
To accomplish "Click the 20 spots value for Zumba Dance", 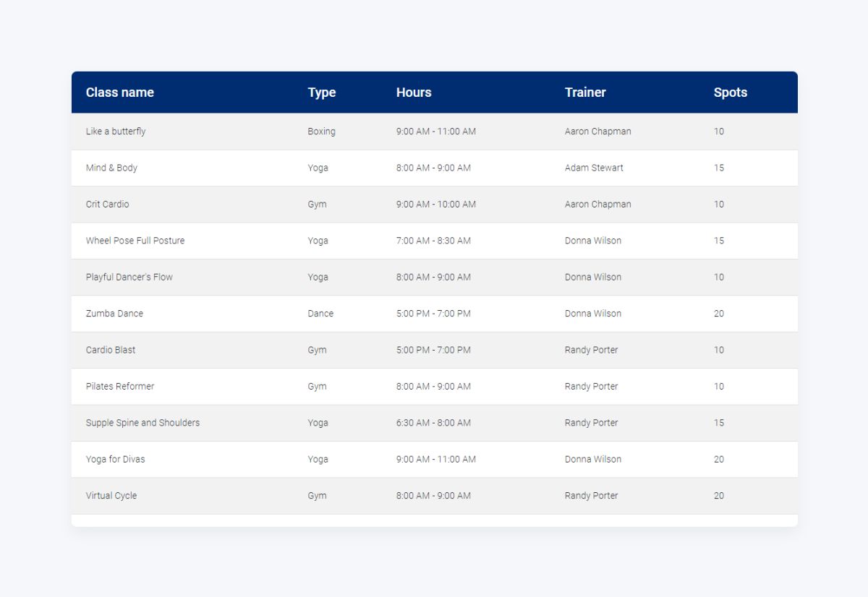I will 719,314.
